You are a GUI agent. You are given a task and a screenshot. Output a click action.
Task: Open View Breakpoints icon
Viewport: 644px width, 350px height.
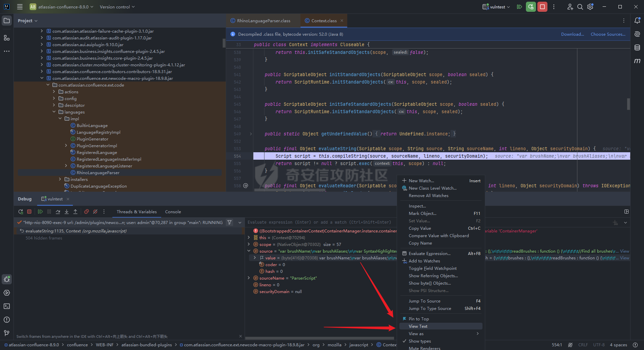[x=86, y=212]
